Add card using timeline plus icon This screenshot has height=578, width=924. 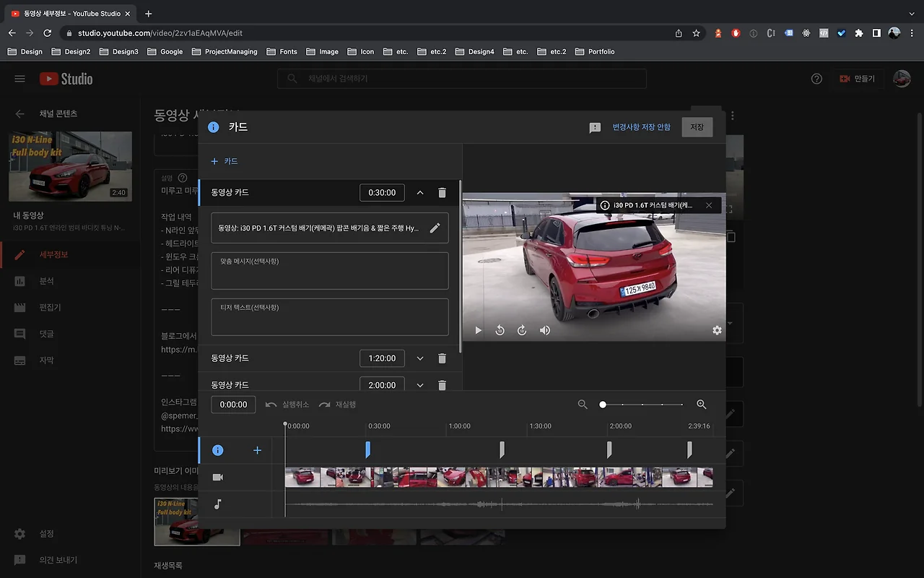(x=257, y=450)
